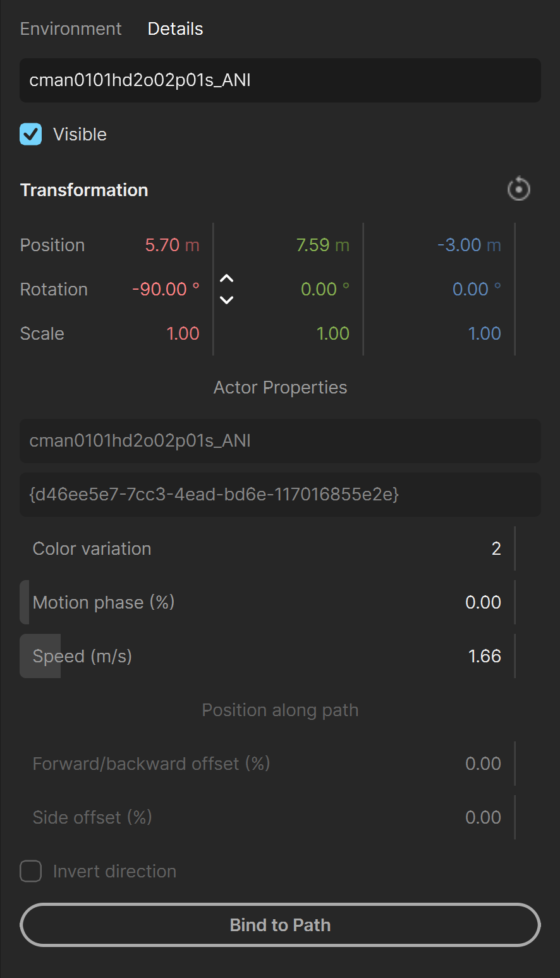Edit Position Y value 7.59 m
The image size is (560, 978).
pyautogui.click(x=322, y=245)
